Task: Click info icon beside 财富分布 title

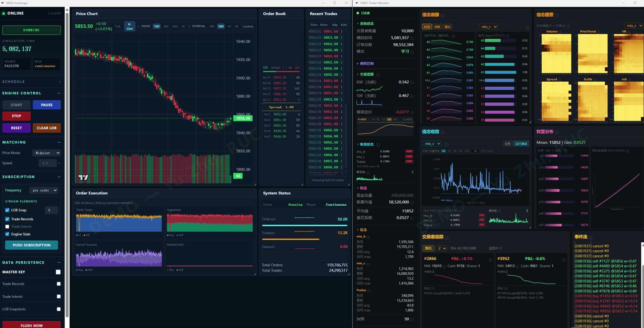Action: pos(557,132)
